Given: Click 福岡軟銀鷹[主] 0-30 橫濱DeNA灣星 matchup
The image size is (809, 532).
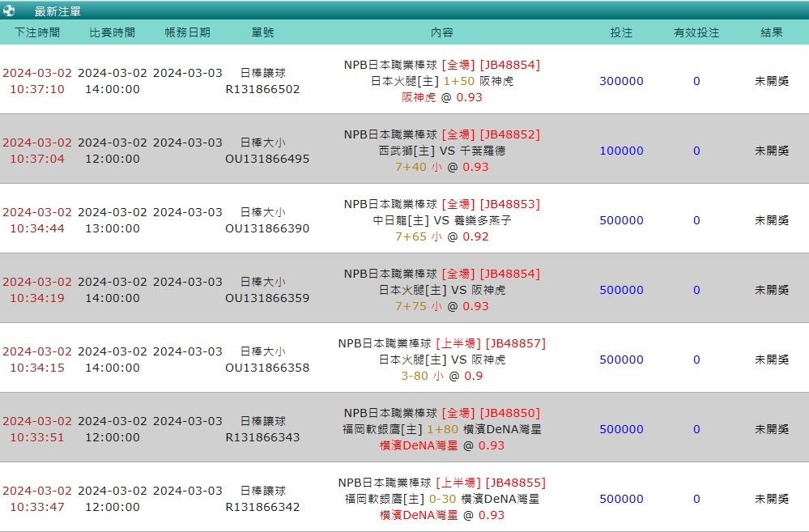Looking at the screenshot, I should (x=442, y=499).
